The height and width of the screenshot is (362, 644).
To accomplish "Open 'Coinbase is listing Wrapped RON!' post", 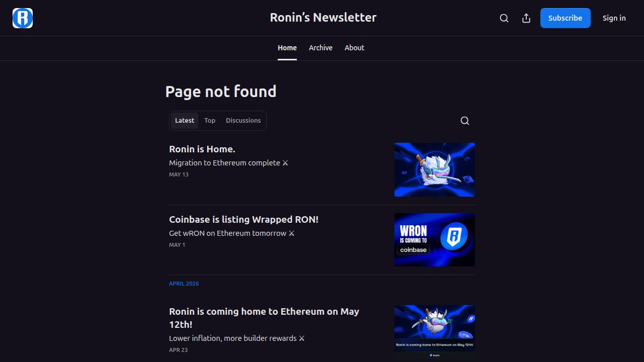I will pyautogui.click(x=244, y=220).
